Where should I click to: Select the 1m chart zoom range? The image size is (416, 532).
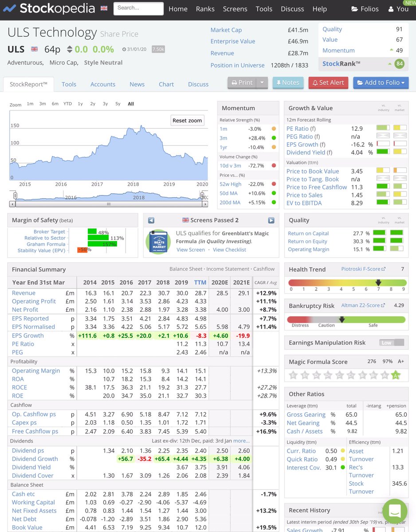(30, 104)
